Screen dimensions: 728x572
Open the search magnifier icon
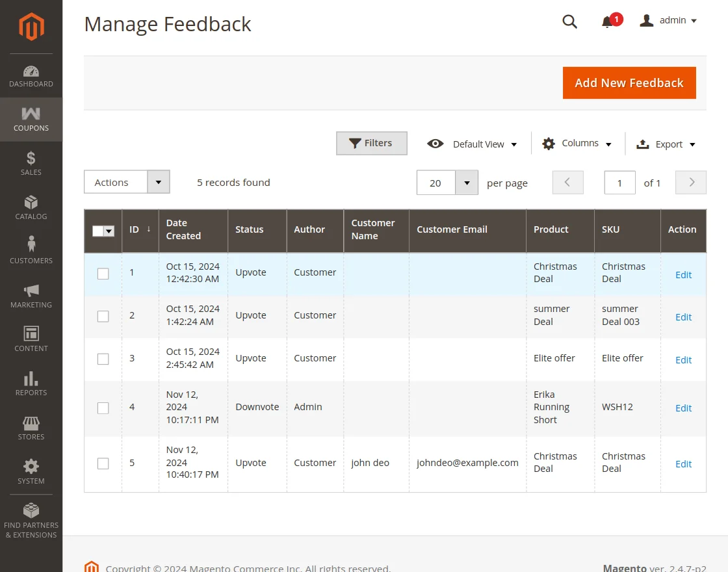pos(569,21)
